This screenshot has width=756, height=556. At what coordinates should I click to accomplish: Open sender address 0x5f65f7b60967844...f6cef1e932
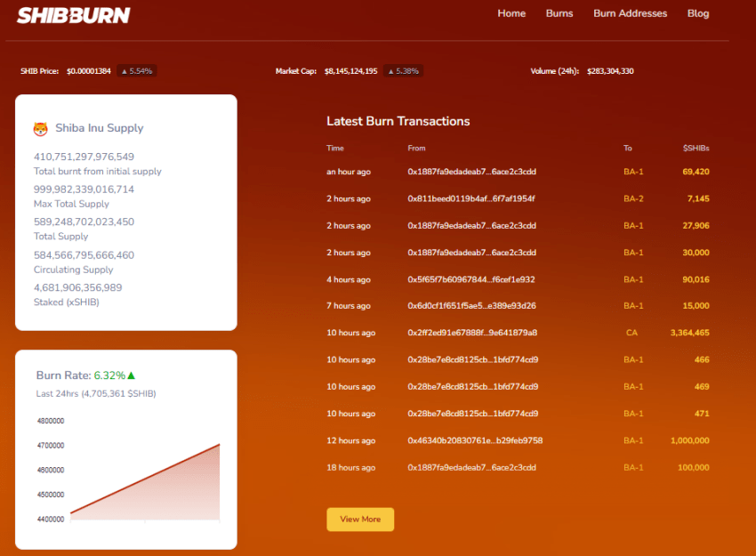point(471,279)
